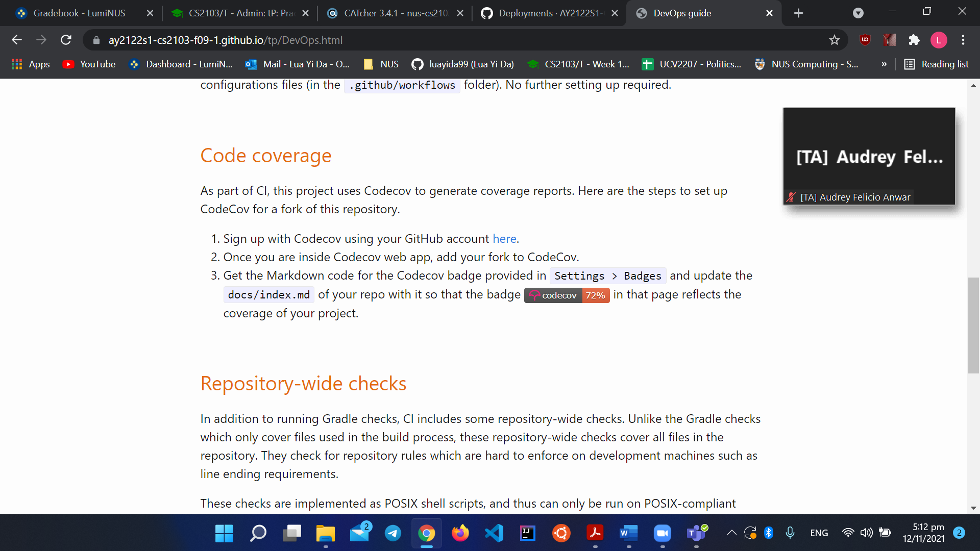Bookmark this page with the star icon
Image resolution: width=980 pixels, height=551 pixels.
click(835, 40)
